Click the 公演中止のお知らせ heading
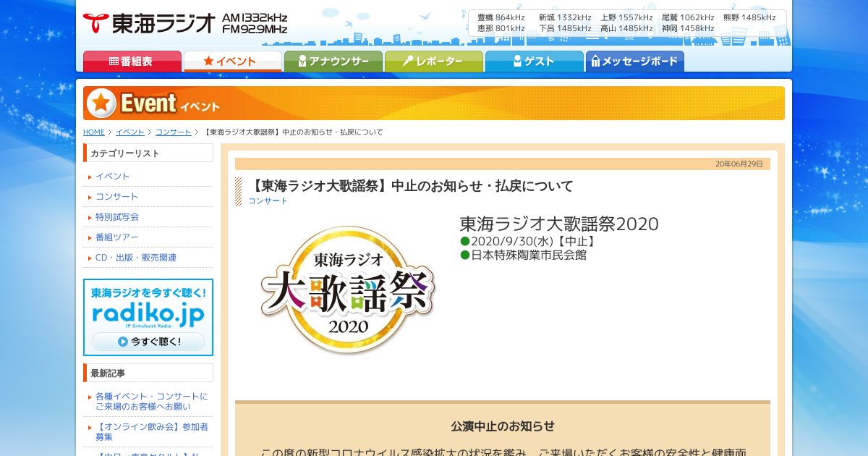The width and height of the screenshot is (868, 456). (503, 426)
